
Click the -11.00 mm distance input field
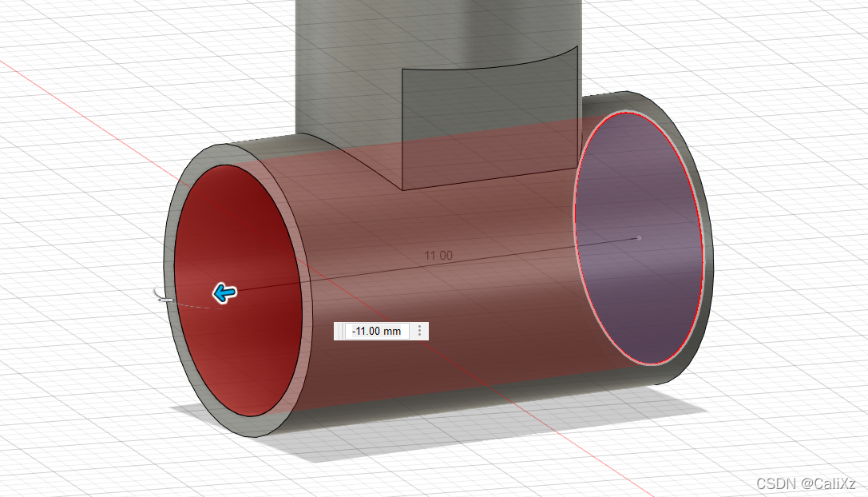point(377,331)
